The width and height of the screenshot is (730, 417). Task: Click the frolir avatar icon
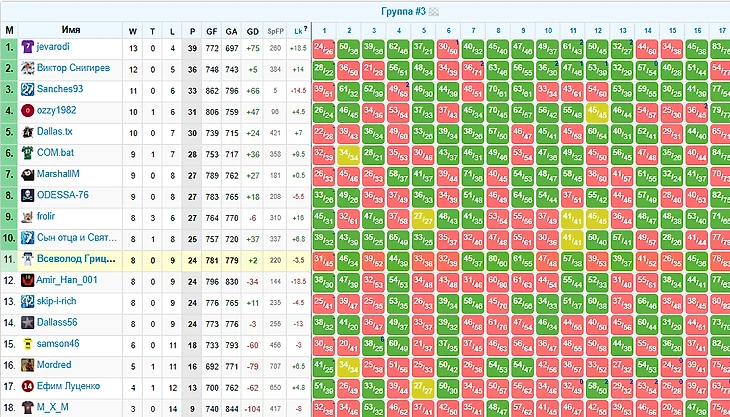click(x=27, y=216)
